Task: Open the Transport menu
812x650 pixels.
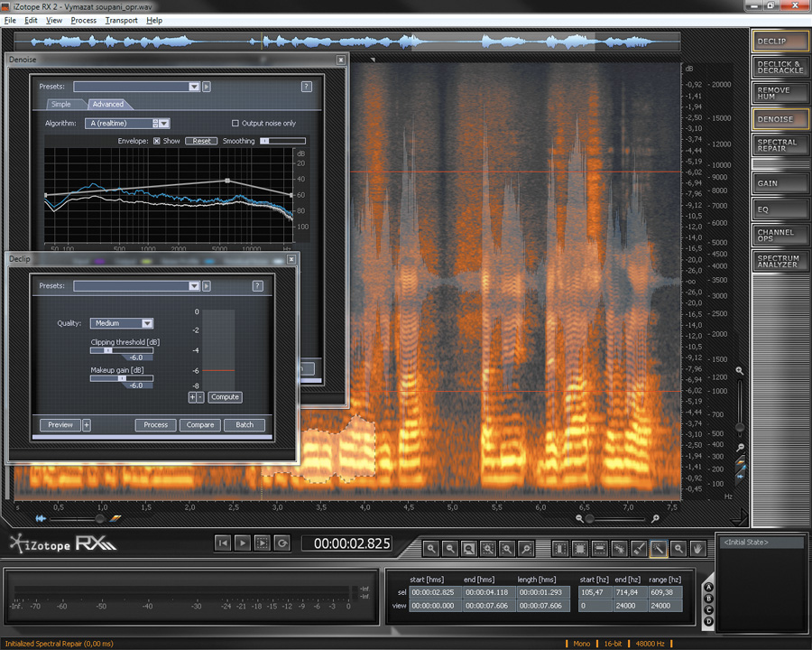Action: pos(121,20)
